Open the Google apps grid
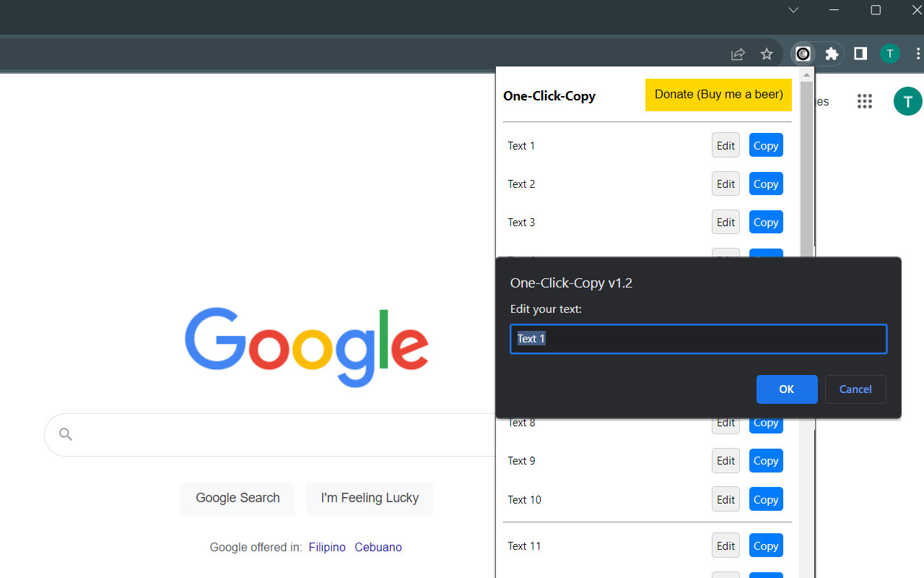Screen dimensions: 924x578 (864, 101)
